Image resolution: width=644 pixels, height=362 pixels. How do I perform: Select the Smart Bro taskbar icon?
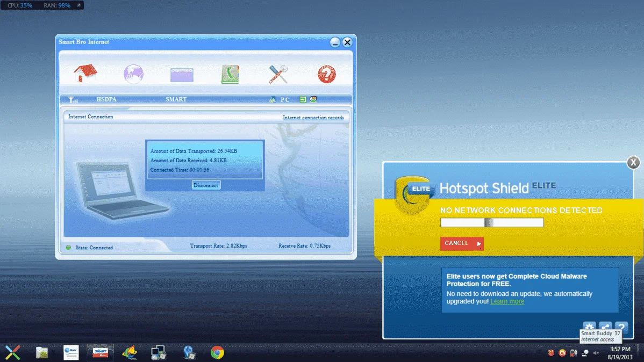click(x=100, y=352)
